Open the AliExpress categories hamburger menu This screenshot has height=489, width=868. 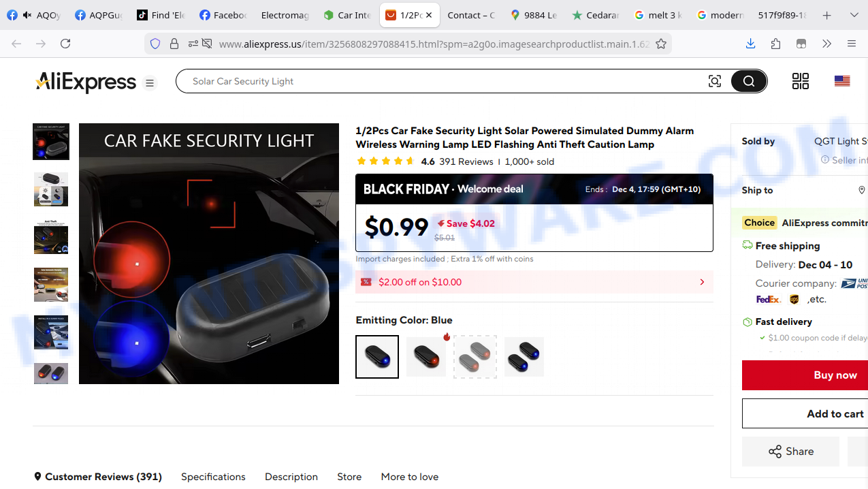click(x=150, y=83)
